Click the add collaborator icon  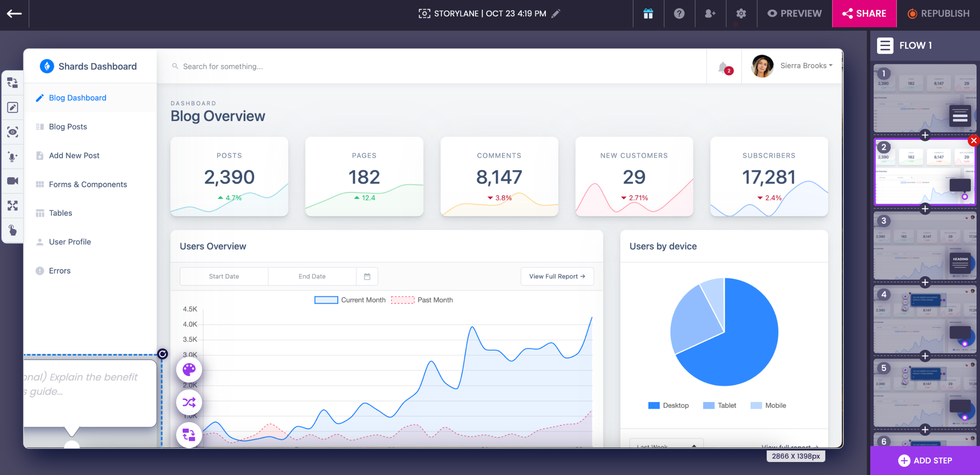click(710, 14)
